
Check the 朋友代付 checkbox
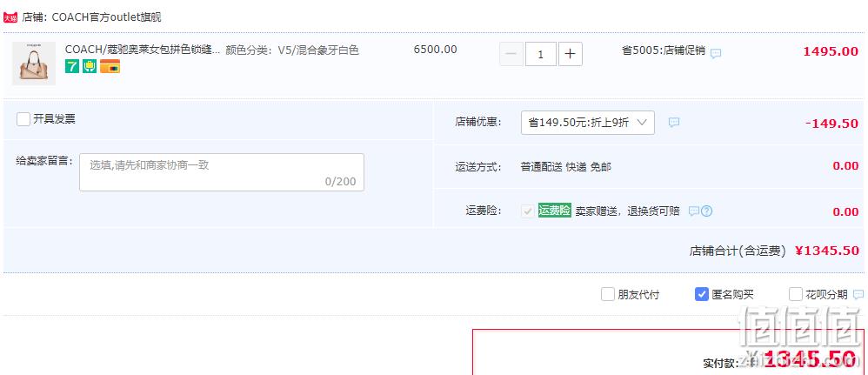pos(608,294)
